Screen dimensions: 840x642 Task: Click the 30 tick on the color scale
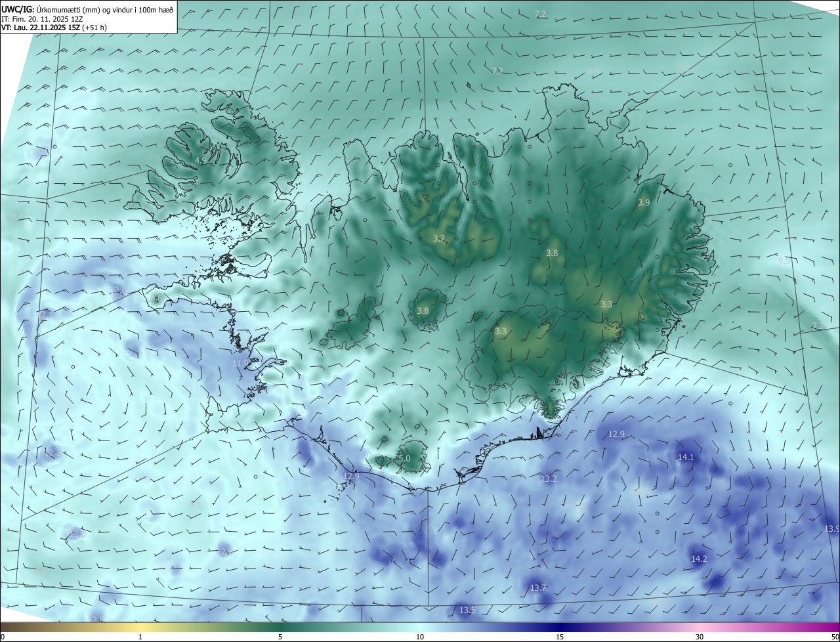[700, 637]
